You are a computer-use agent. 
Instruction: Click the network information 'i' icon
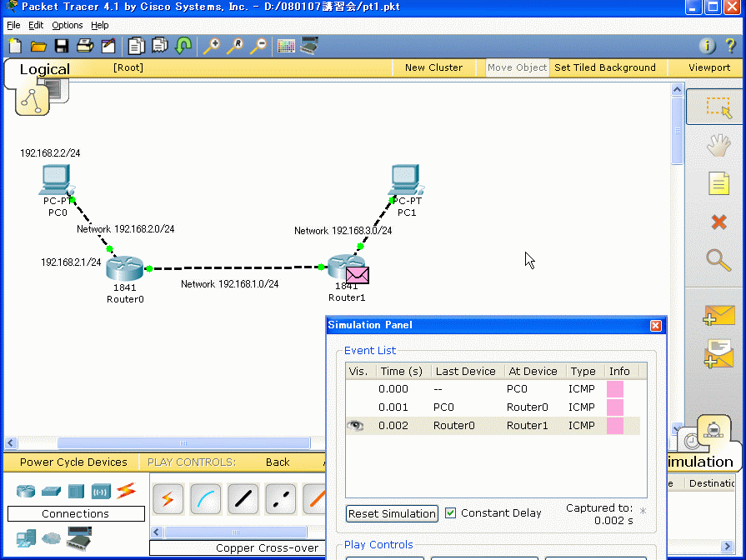(707, 46)
